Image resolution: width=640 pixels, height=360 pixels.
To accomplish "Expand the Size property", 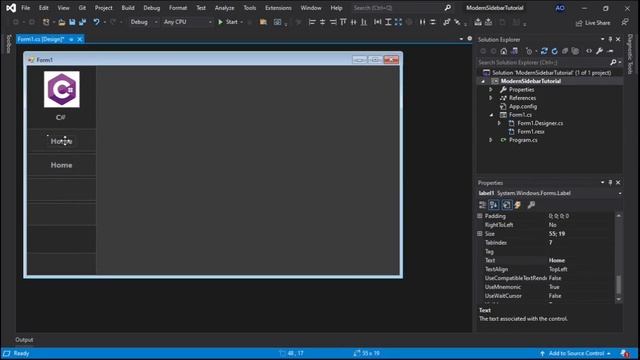I will point(480,234).
